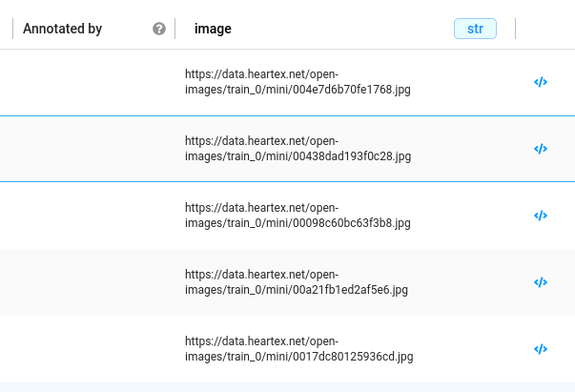Click the help icon beside Annotated by
This screenshot has height=392, width=575.
tap(159, 29)
